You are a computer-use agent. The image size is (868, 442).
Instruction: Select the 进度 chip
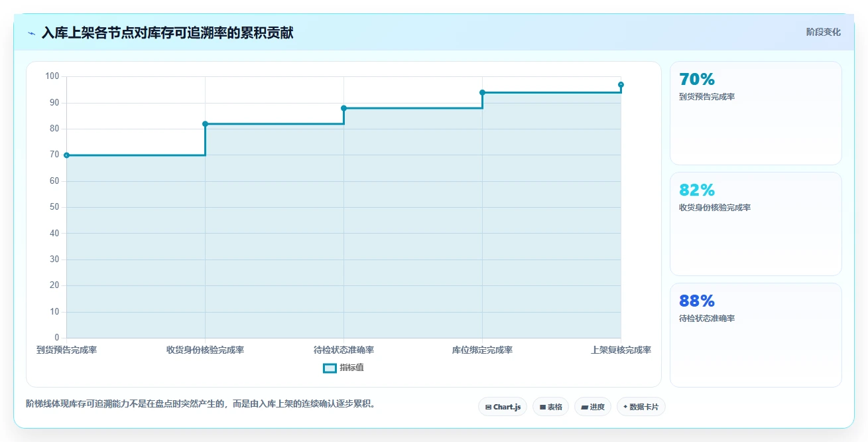tap(593, 407)
